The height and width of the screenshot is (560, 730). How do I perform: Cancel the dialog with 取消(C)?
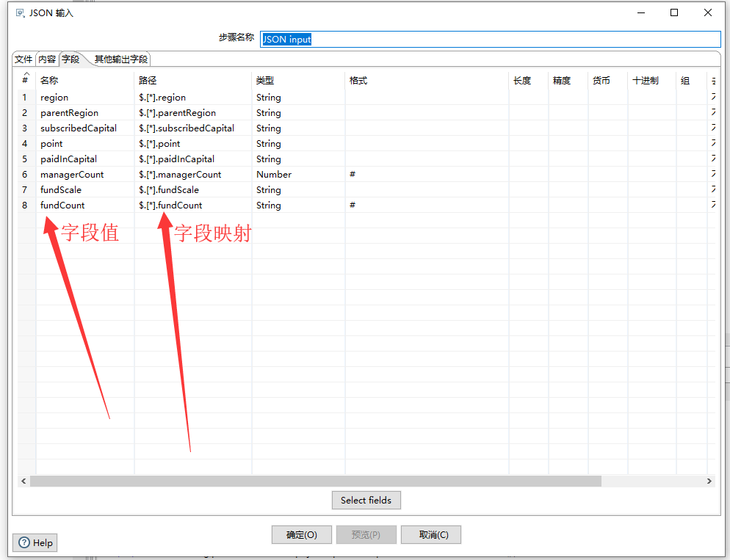pos(430,534)
